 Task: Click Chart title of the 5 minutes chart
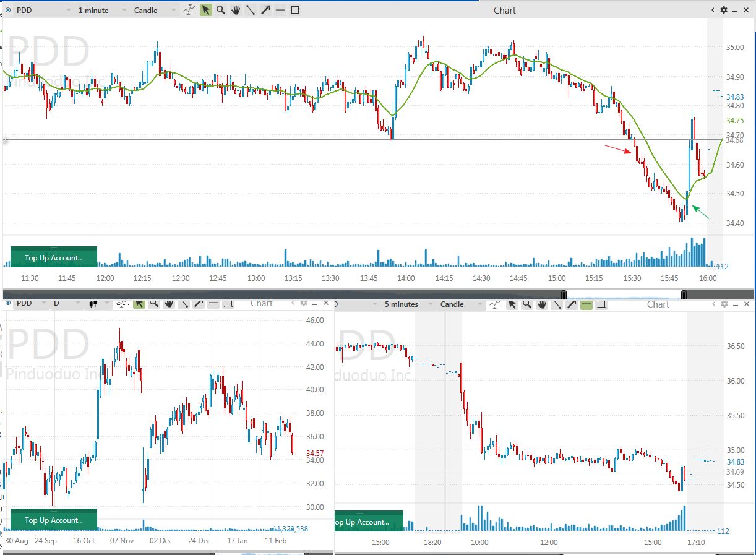[658, 304]
